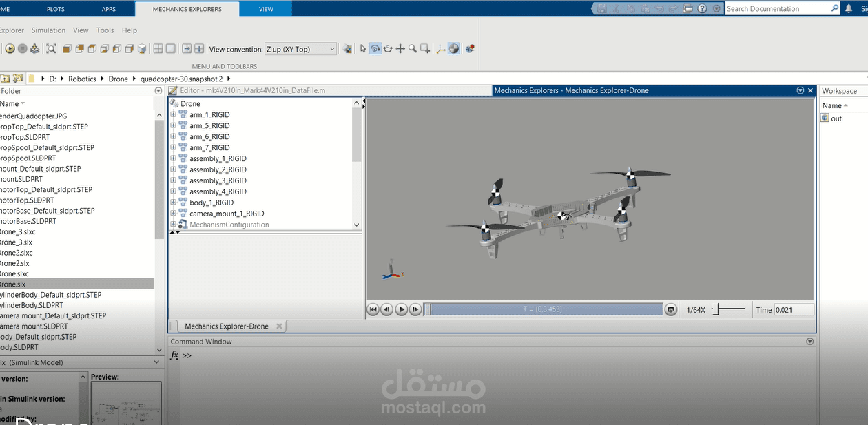Toggle frame axes display icon
The width and height of the screenshot is (868, 425).
pyautogui.click(x=442, y=49)
